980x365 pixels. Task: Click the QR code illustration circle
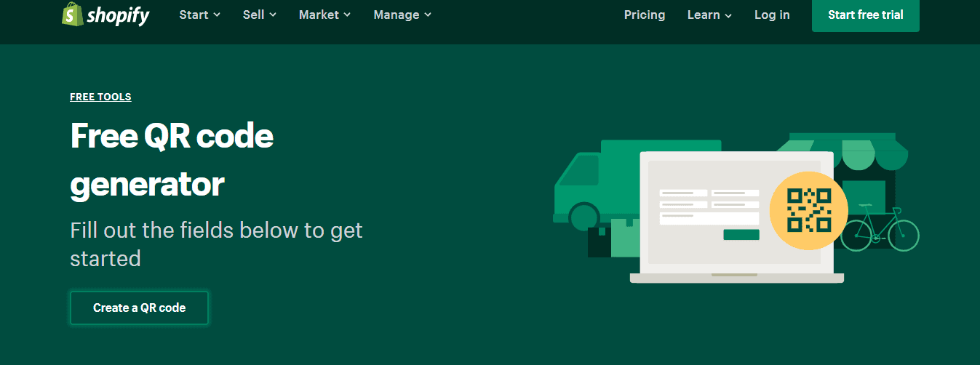coord(808,210)
